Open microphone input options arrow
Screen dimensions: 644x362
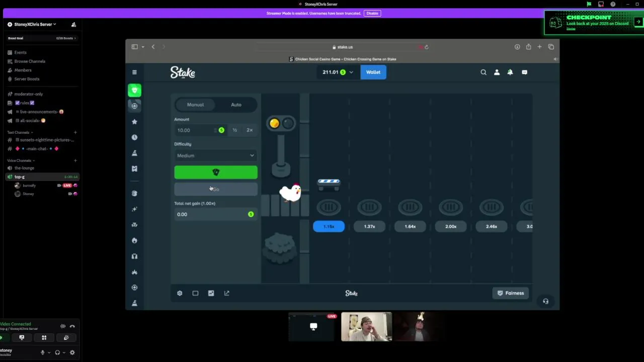(49, 352)
